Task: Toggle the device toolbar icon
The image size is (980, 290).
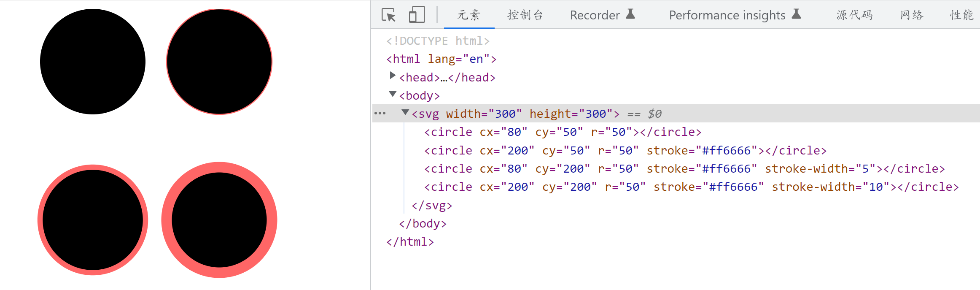Action: click(x=417, y=15)
